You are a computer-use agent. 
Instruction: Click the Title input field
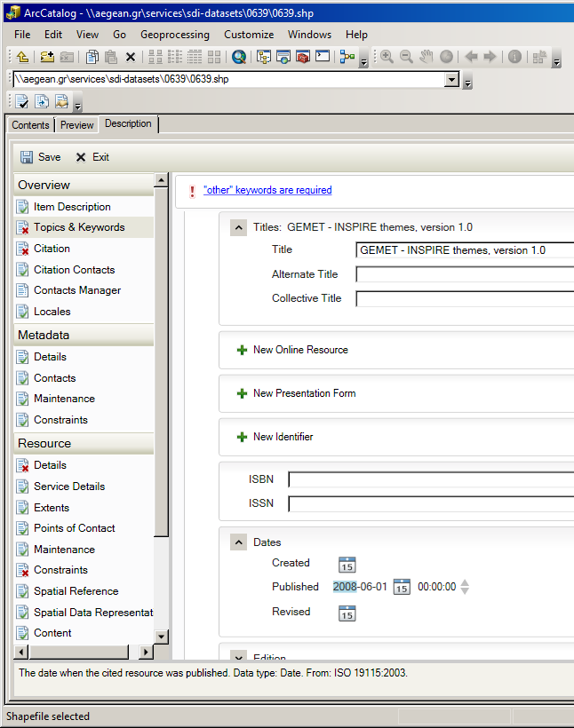[x=465, y=250]
